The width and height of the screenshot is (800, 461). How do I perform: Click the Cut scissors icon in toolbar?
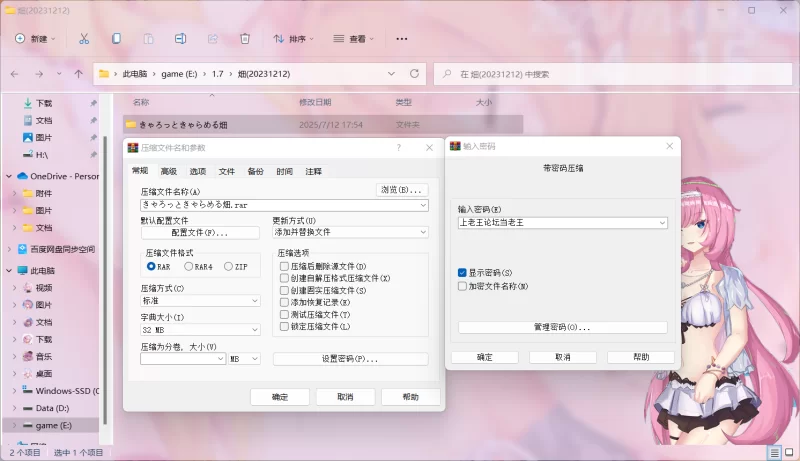pos(84,39)
